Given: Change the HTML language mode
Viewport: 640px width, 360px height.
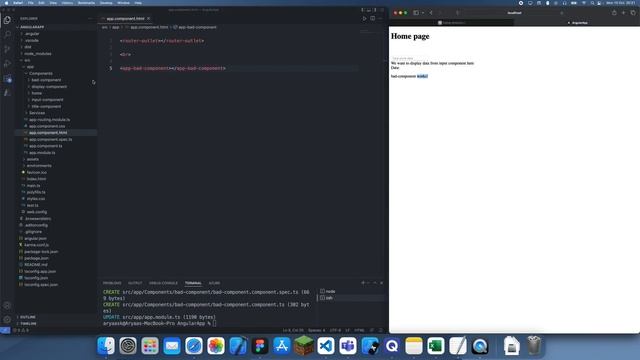Looking at the screenshot, I should tap(359, 330).
